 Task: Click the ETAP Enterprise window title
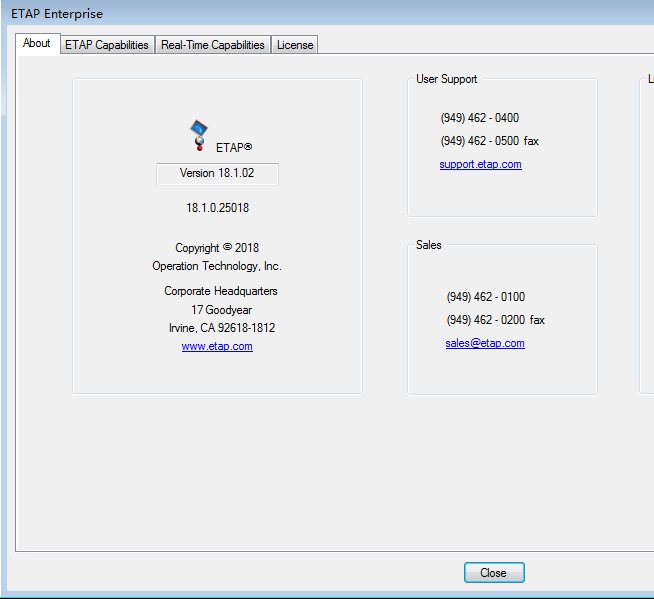pyautogui.click(x=57, y=14)
